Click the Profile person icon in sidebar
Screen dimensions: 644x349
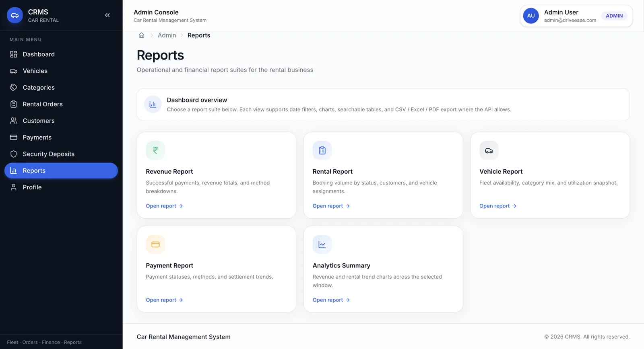[14, 187]
